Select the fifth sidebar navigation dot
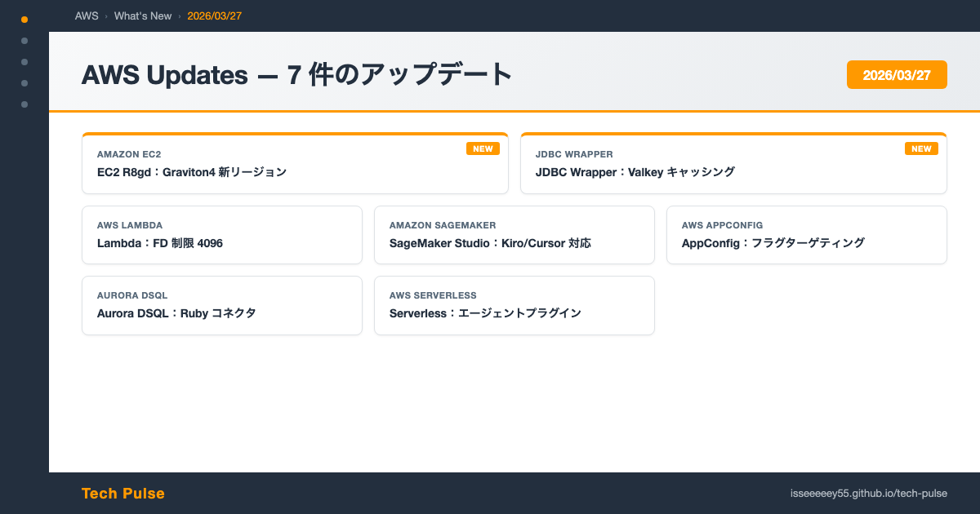 (24, 104)
